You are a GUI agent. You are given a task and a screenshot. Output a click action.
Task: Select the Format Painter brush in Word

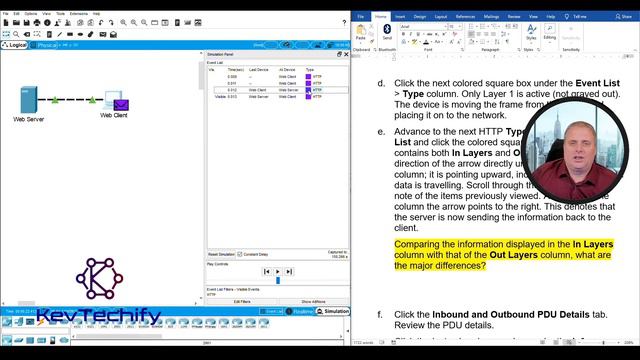(371, 42)
